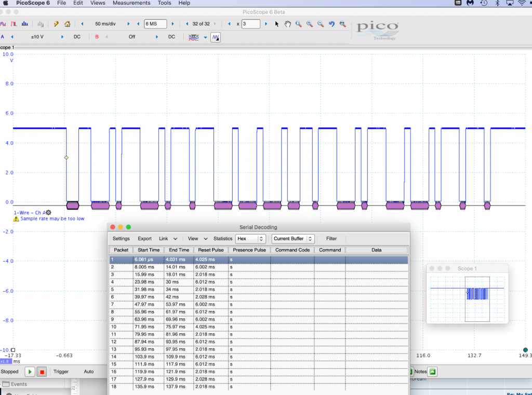Screen dimensions: 532x395
Task: Open the File menu
Action: click(61, 3)
